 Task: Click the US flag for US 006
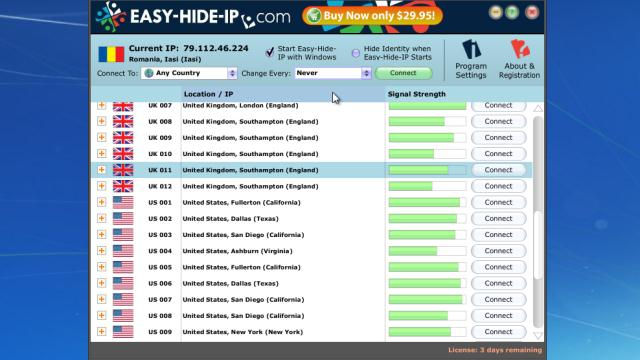(x=123, y=283)
